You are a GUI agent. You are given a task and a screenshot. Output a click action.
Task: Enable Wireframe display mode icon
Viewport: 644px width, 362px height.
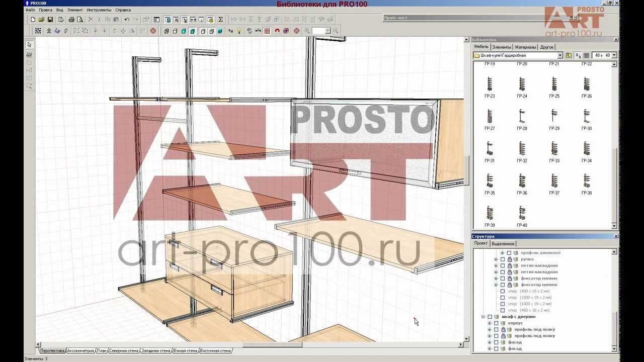coord(167,31)
